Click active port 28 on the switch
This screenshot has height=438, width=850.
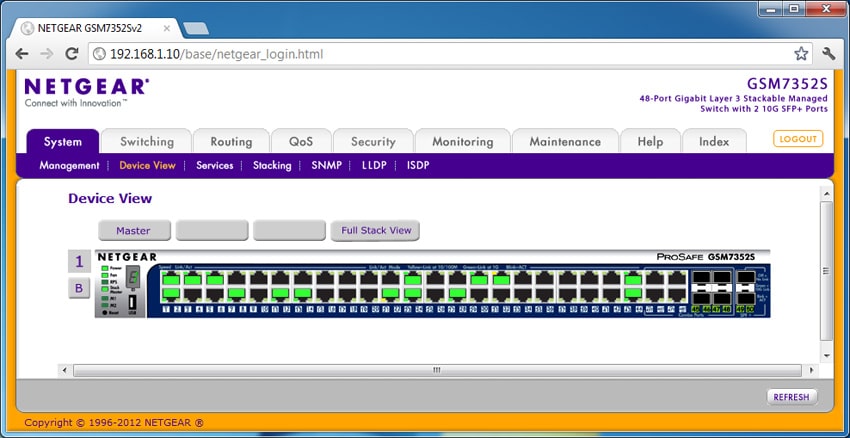point(458,294)
